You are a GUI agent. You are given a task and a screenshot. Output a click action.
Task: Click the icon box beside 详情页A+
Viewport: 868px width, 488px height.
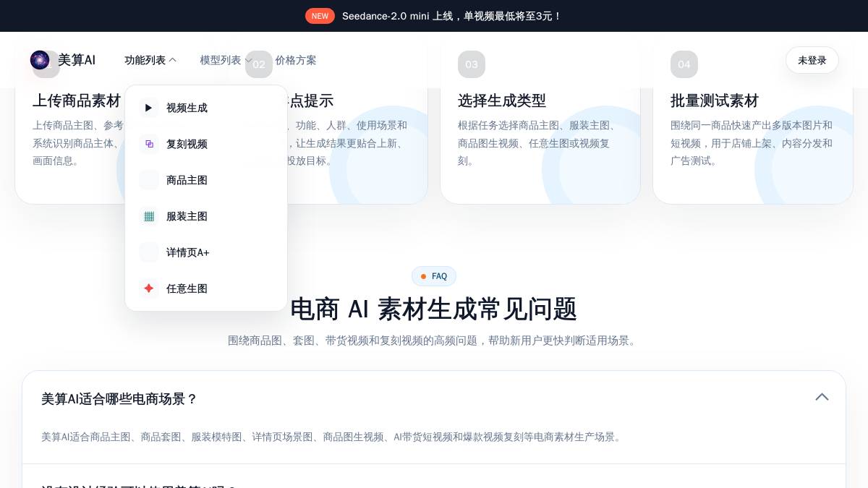(149, 252)
